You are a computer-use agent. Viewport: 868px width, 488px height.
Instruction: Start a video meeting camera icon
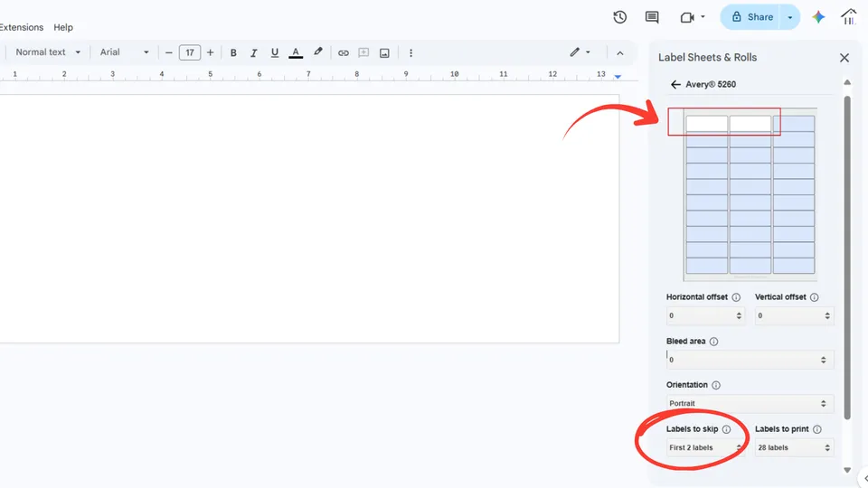pyautogui.click(x=687, y=18)
